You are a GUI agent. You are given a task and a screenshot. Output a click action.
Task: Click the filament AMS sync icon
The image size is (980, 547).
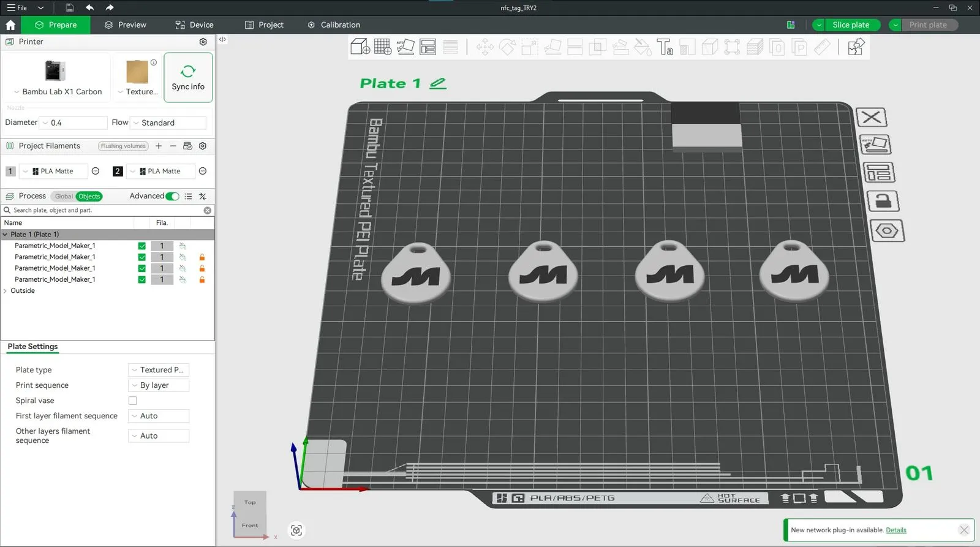click(x=187, y=146)
